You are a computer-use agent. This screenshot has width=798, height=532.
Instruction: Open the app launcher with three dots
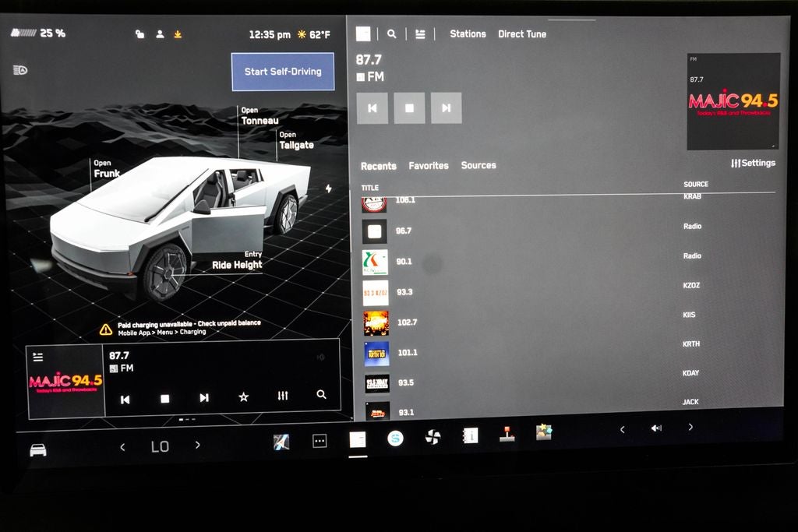pos(318,440)
